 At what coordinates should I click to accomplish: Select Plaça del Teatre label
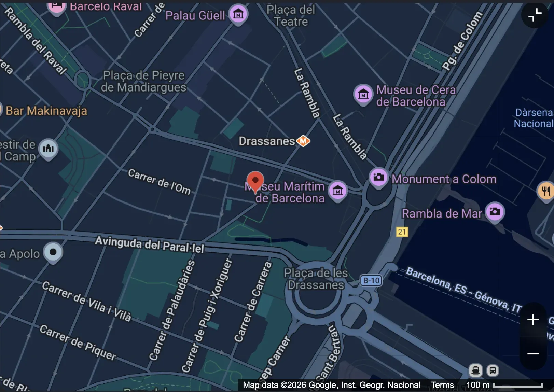coord(291,16)
